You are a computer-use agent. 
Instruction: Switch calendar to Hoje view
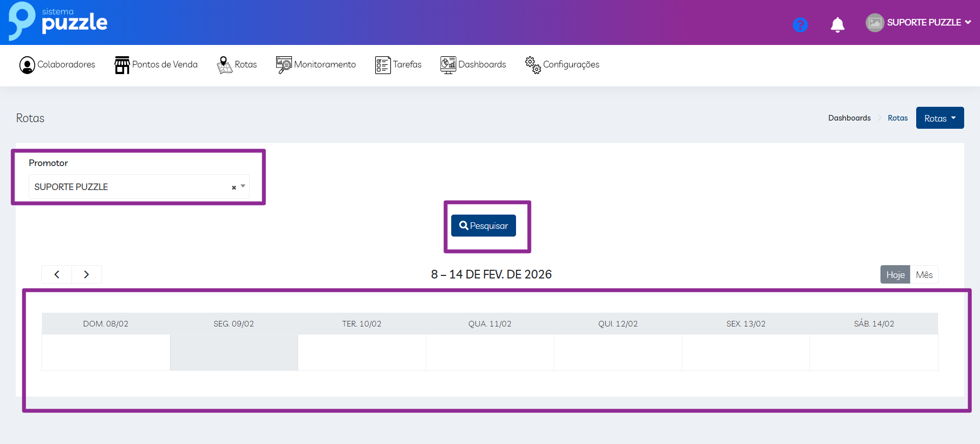point(895,275)
